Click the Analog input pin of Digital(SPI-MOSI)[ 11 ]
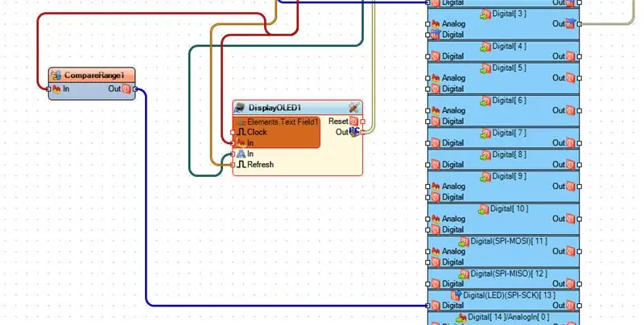The width and height of the screenshot is (644, 325). tap(427, 251)
